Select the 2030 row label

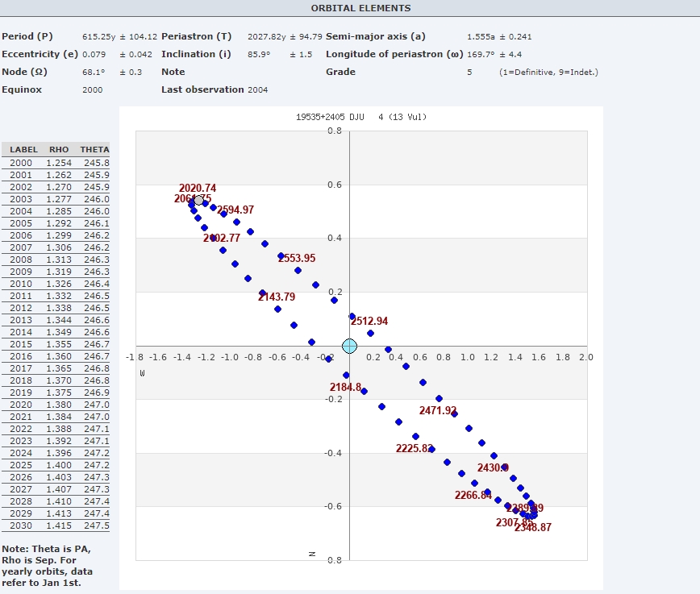point(21,525)
